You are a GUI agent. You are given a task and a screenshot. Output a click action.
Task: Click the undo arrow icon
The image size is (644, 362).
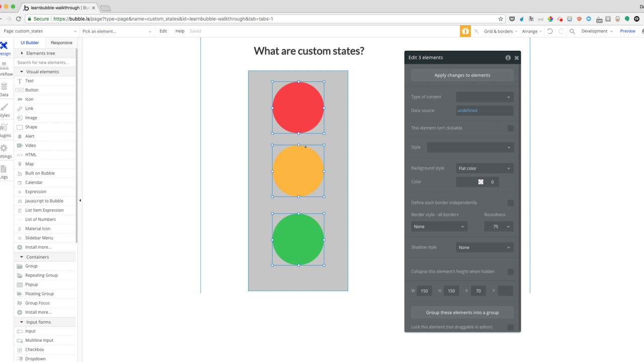(x=550, y=31)
